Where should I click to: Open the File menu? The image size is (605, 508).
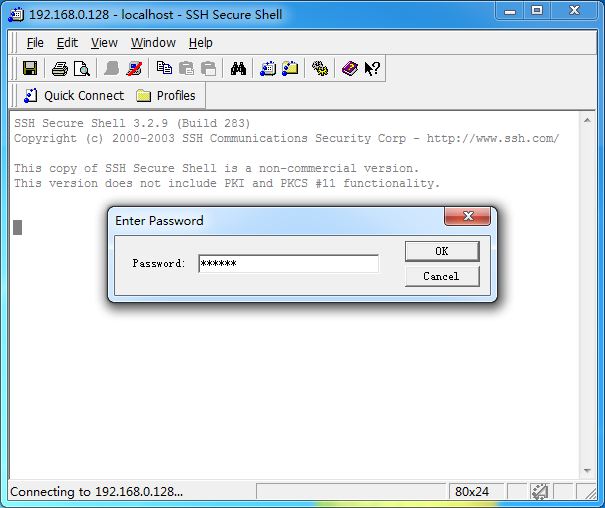(35, 43)
